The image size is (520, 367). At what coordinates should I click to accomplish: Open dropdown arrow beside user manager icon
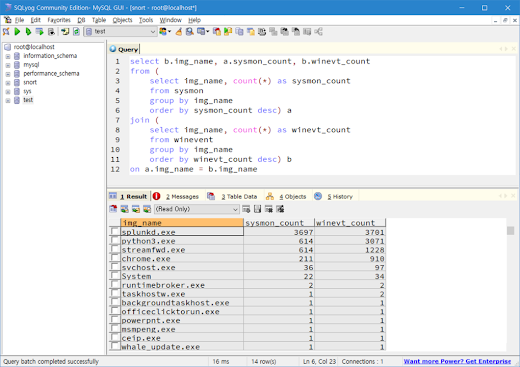coord(169,32)
